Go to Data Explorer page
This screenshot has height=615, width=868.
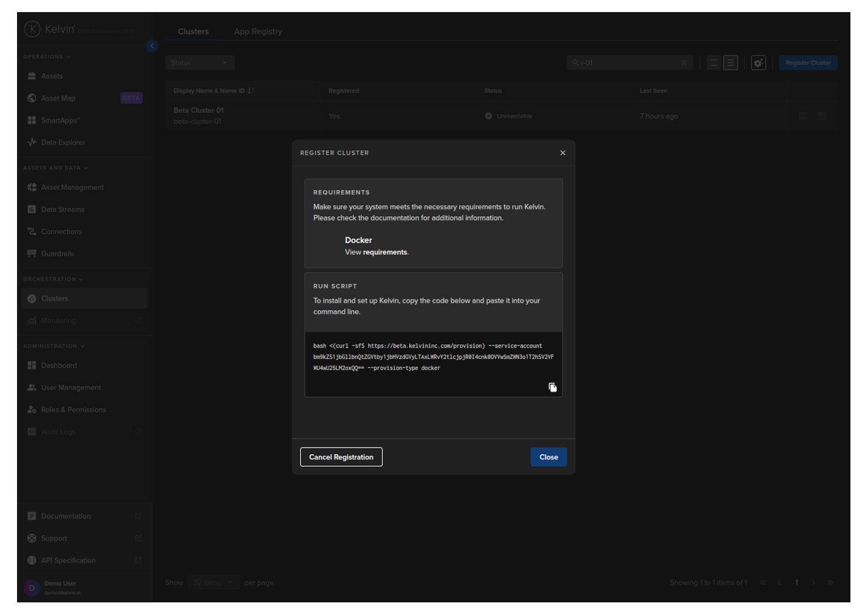63,142
